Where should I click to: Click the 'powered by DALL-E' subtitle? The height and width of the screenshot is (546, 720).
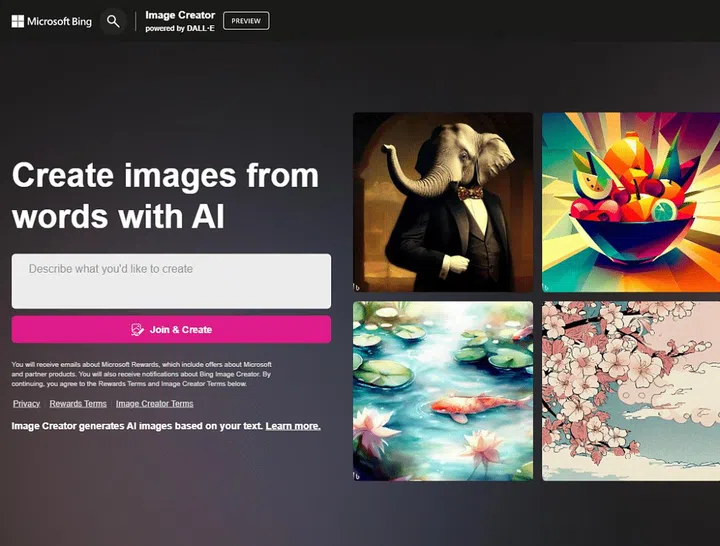click(179, 28)
